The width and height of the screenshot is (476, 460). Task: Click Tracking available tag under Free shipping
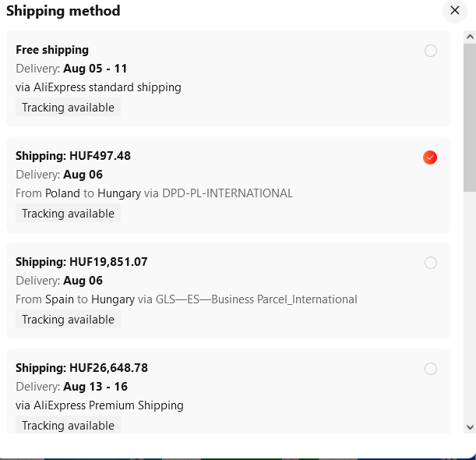[x=68, y=108]
